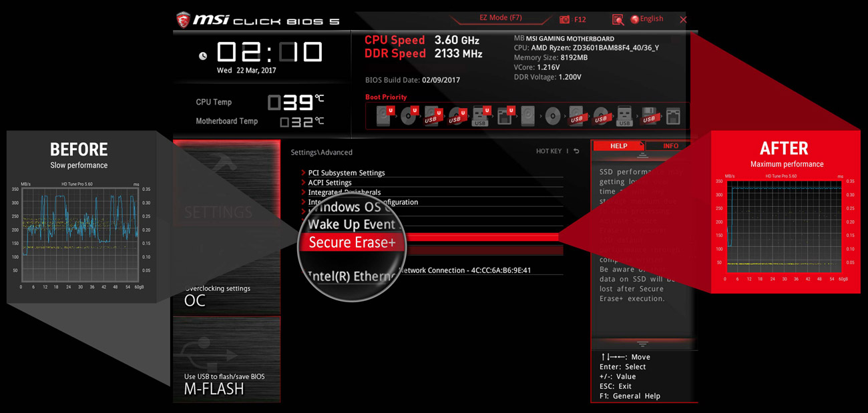This screenshot has width=868, height=413.
Task: Click the screenshot camera F12 icon
Action: (x=565, y=20)
